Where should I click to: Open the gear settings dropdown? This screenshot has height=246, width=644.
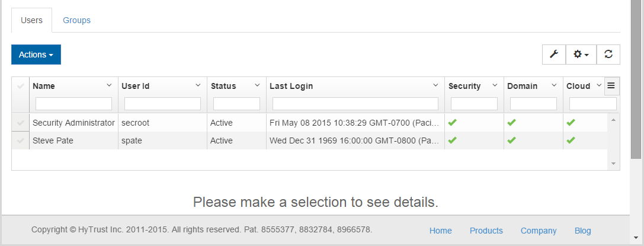pos(581,54)
